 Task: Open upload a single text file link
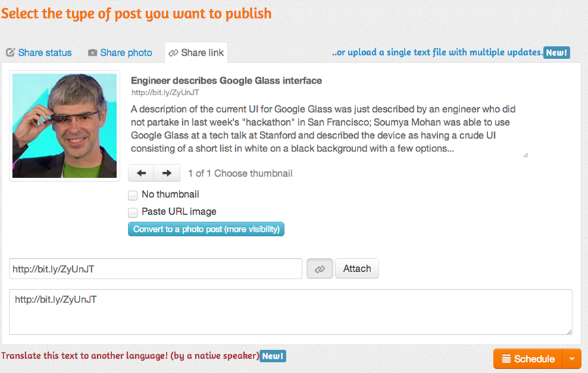click(x=437, y=52)
